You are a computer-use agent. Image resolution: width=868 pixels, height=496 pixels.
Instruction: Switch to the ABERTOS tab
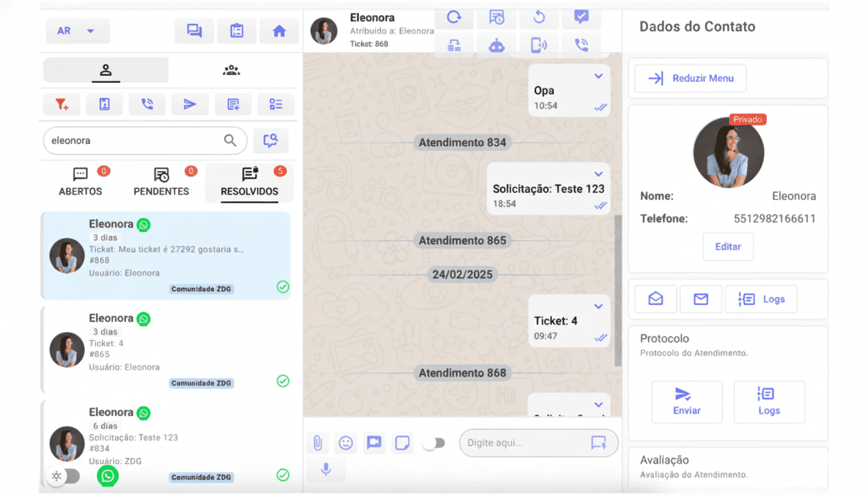80,183
